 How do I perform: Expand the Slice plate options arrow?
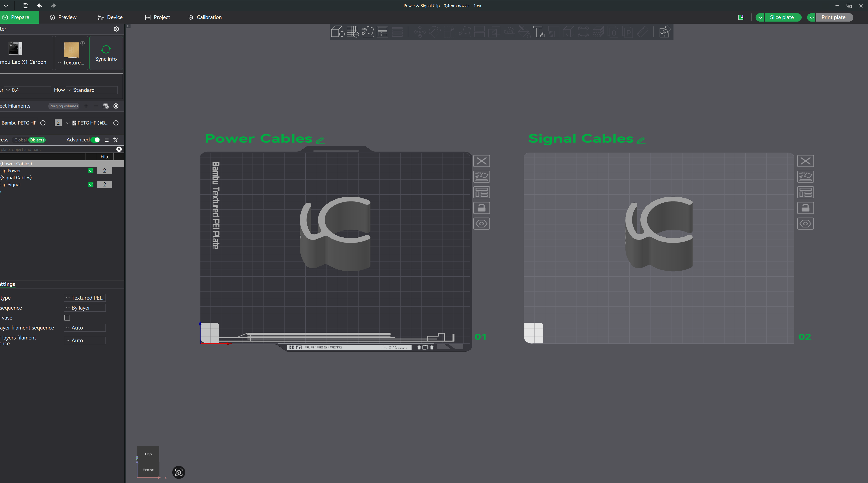(760, 17)
